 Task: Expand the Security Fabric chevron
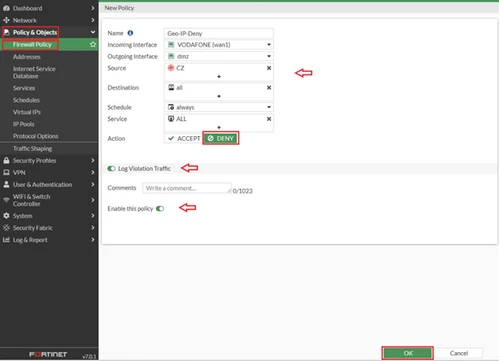(93, 228)
